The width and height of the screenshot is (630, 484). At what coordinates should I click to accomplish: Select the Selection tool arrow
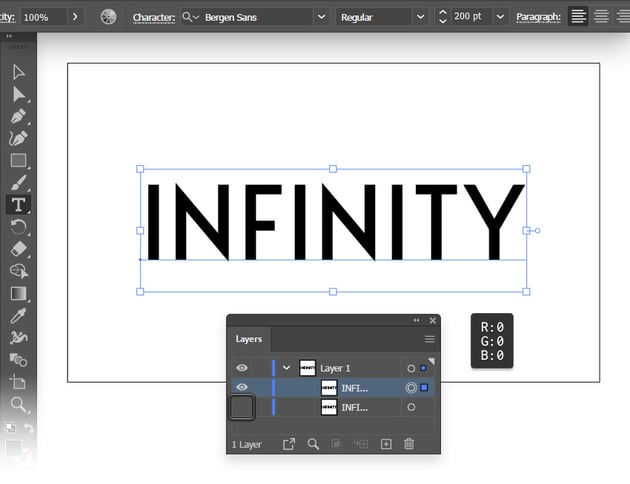[x=18, y=72]
